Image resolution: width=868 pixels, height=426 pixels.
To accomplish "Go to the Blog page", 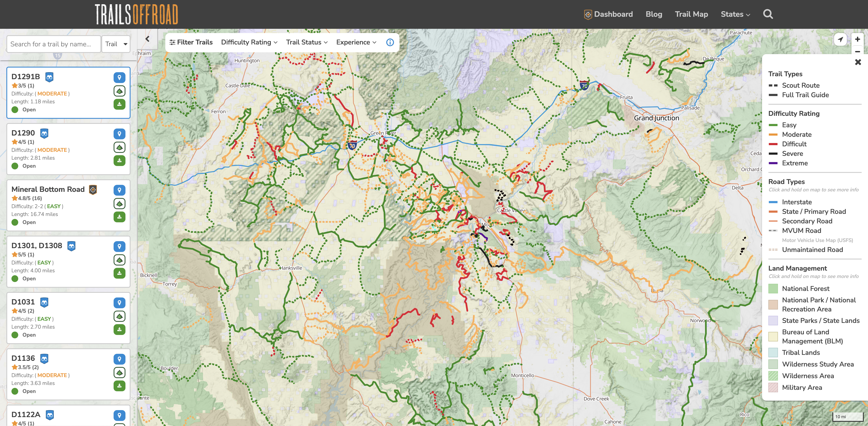I will 654,14.
